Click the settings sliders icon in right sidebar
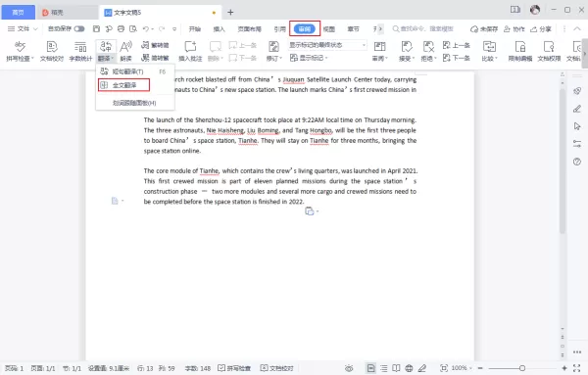588x375 pixels. pos(577,144)
